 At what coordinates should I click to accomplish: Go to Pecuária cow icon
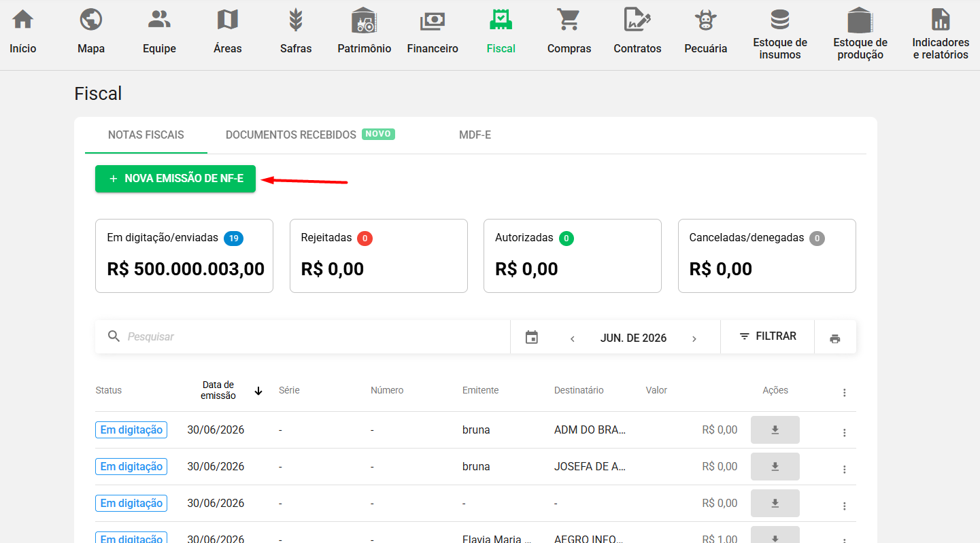[706, 20]
